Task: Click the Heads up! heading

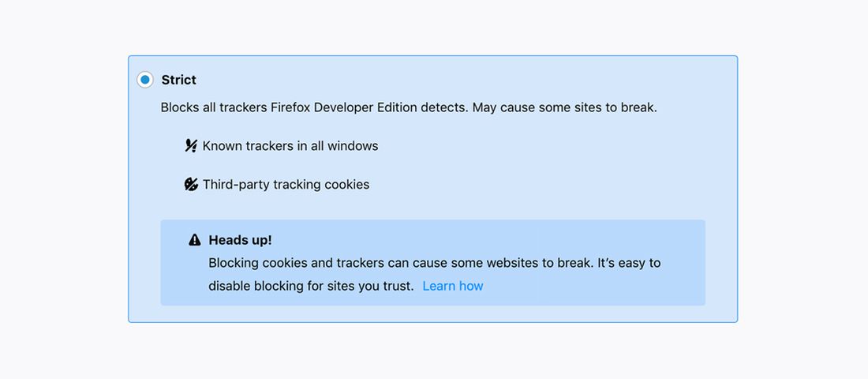Action: pos(240,240)
